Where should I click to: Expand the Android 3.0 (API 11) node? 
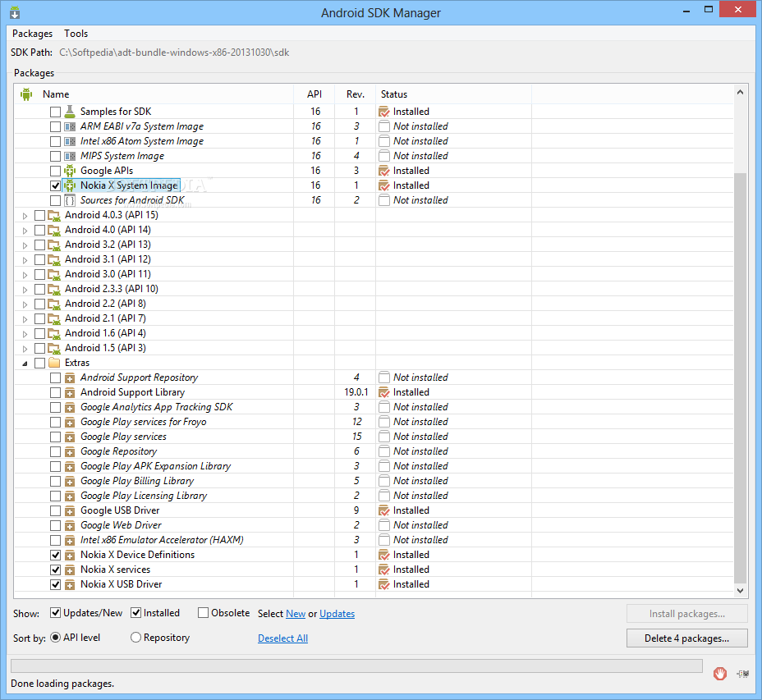(25, 274)
